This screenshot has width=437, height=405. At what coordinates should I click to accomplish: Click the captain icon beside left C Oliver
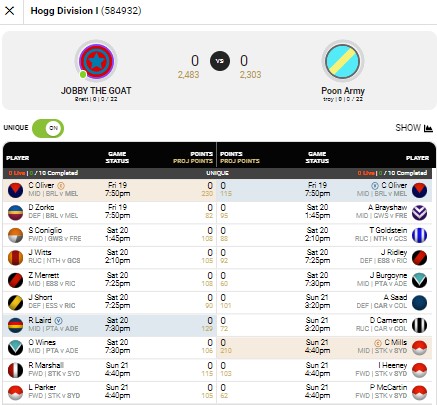click(61, 186)
